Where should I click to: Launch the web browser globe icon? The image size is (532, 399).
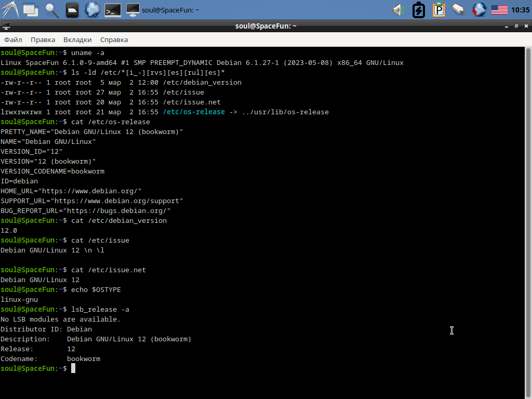coord(92,10)
